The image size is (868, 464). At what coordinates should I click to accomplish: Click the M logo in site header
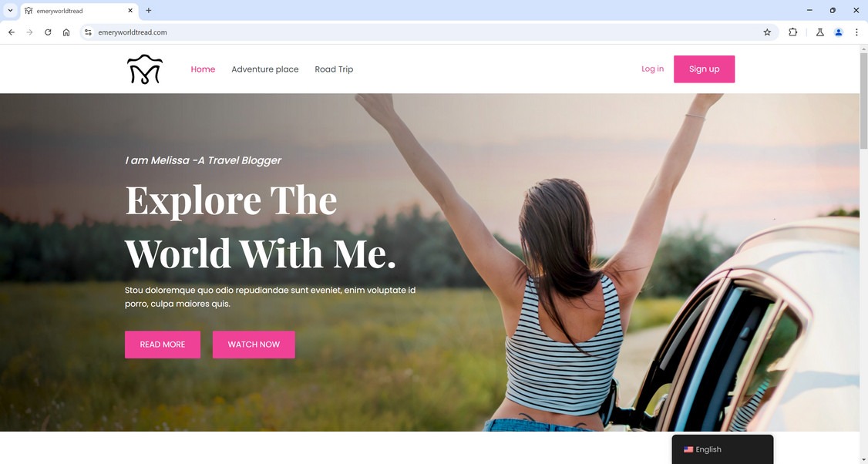click(145, 69)
